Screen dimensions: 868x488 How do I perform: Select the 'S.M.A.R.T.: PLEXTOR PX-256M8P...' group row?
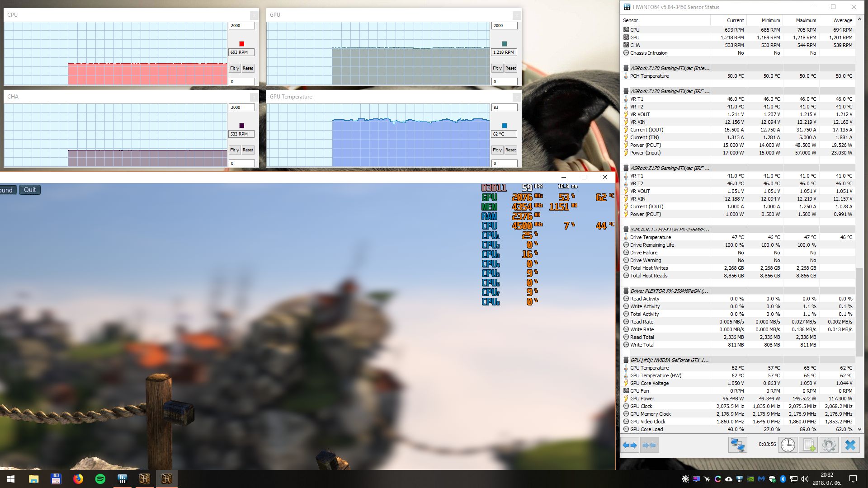click(738, 230)
